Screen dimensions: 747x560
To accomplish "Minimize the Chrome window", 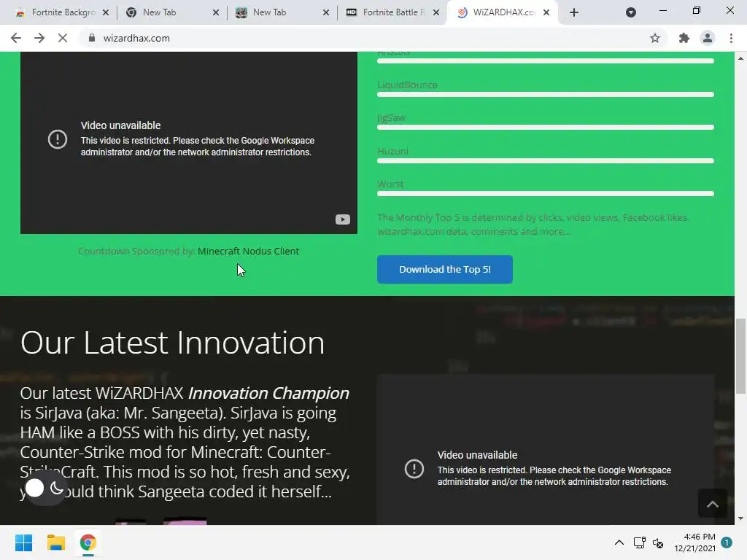I will pyautogui.click(x=662, y=10).
